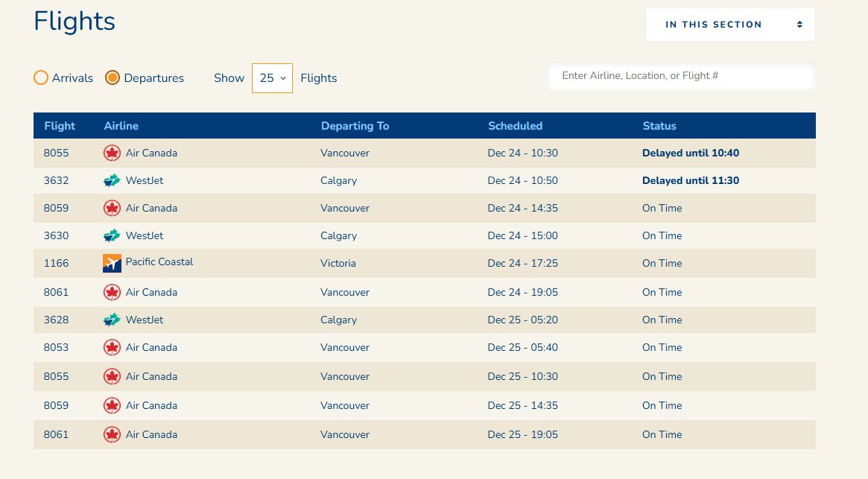
Task: Click flight number 3630
Action: 57,236
